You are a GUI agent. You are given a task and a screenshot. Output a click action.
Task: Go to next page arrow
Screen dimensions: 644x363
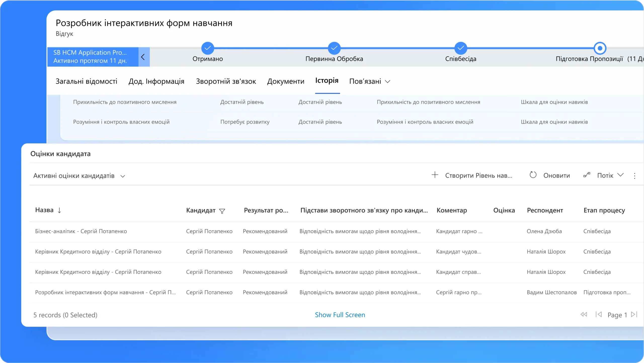(x=634, y=314)
